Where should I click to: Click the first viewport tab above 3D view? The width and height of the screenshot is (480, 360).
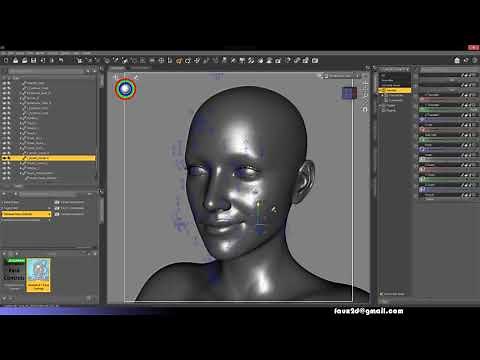pyautogui.click(x=117, y=68)
